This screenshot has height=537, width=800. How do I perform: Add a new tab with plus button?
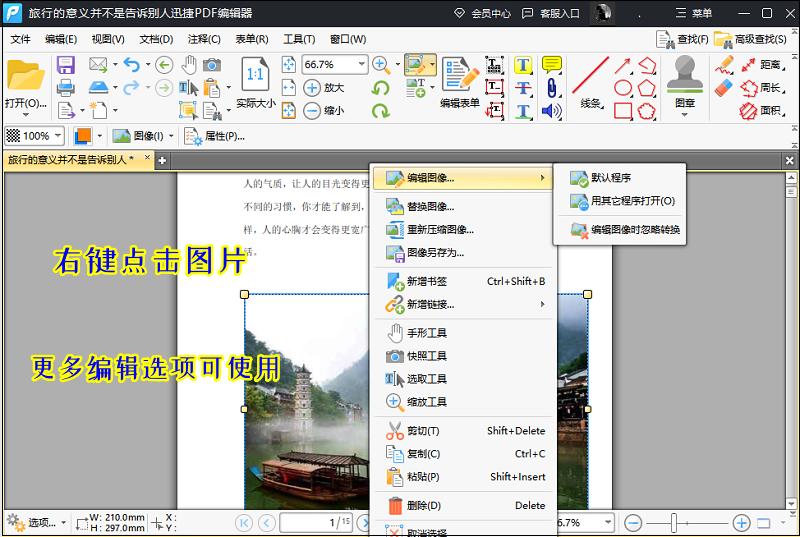162,161
